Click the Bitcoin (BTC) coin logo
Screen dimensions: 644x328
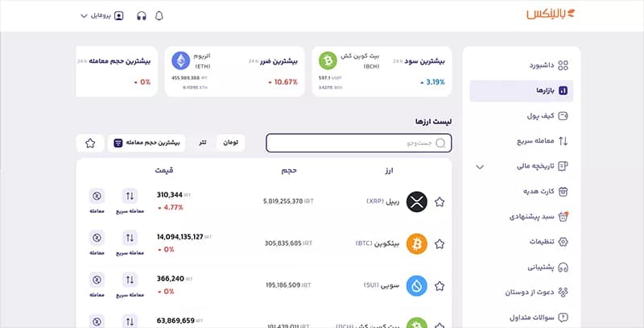[x=416, y=243]
